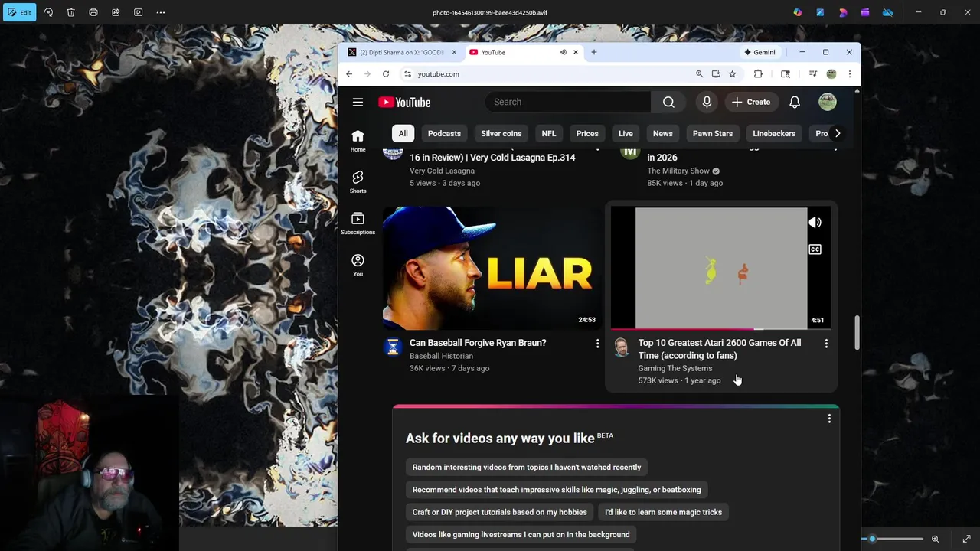
Task: View site information icon in address bar
Action: [x=408, y=74]
